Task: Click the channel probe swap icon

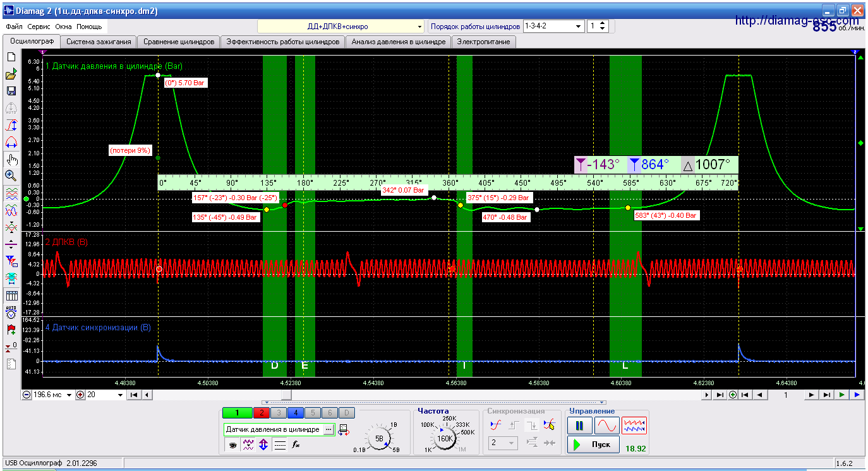Action: point(343,430)
